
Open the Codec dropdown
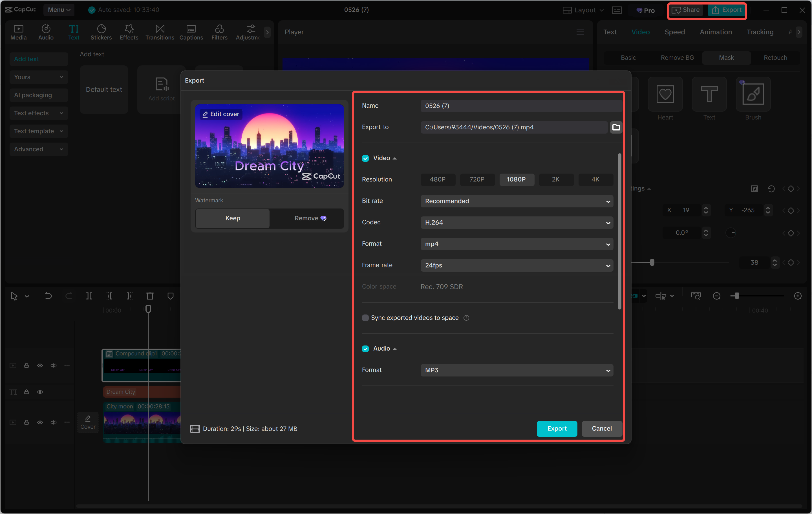point(517,222)
